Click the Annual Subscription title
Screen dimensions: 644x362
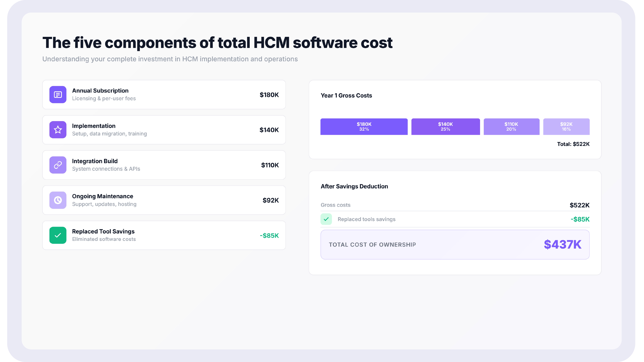click(100, 91)
